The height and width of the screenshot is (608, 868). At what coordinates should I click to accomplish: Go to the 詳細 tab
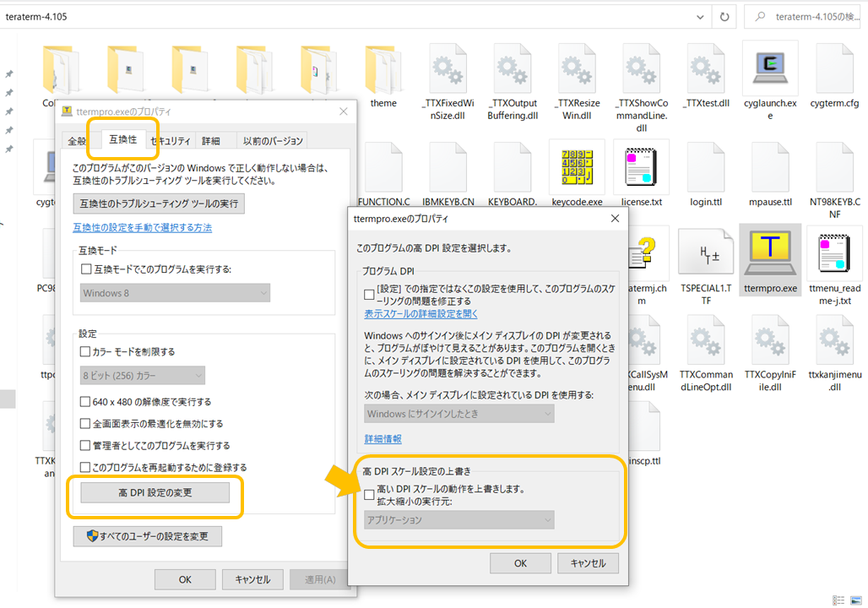coord(211,141)
